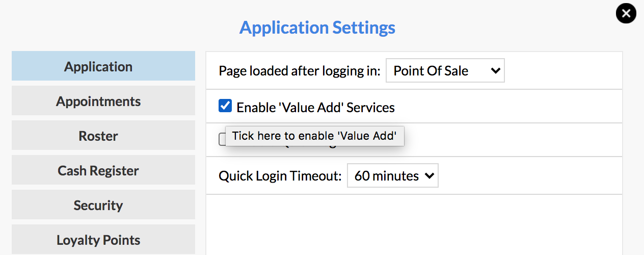644x255 pixels.
Task: Click the chevron on the 60 minutes select
Action: pyautogui.click(x=429, y=176)
